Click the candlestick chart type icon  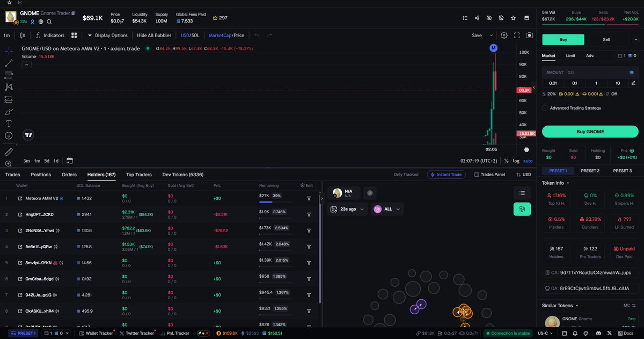[22, 35]
